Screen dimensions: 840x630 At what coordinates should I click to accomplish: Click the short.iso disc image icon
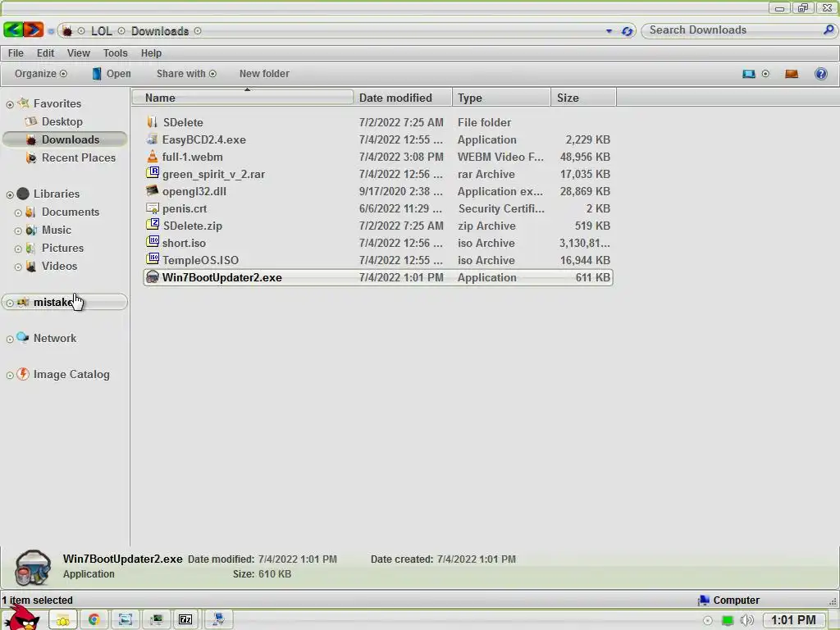(x=153, y=242)
